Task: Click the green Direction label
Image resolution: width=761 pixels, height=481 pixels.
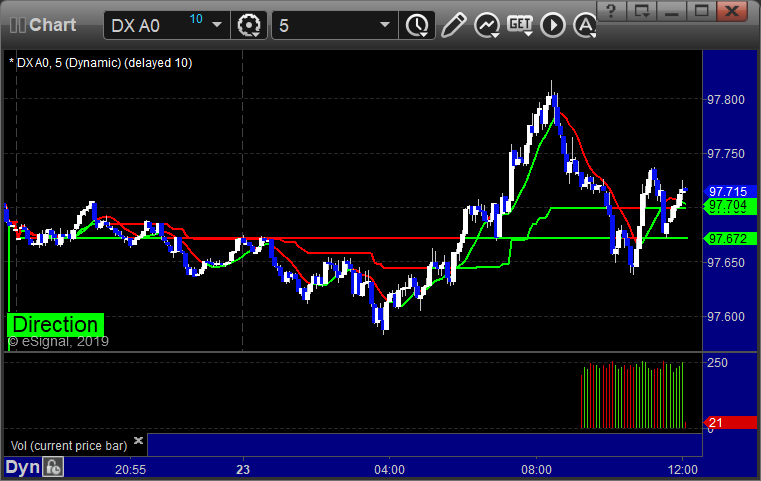Action: pyautogui.click(x=55, y=325)
